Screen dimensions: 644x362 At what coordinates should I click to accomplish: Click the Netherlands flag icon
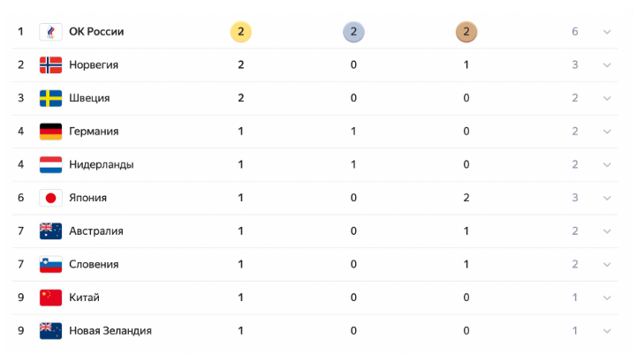(50, 164)
